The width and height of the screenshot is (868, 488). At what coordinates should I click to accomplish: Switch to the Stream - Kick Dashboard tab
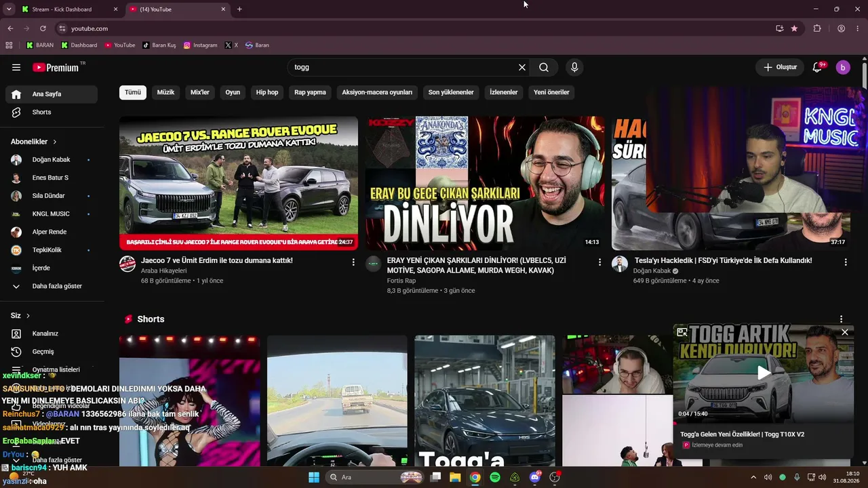[x=70, y=9]
